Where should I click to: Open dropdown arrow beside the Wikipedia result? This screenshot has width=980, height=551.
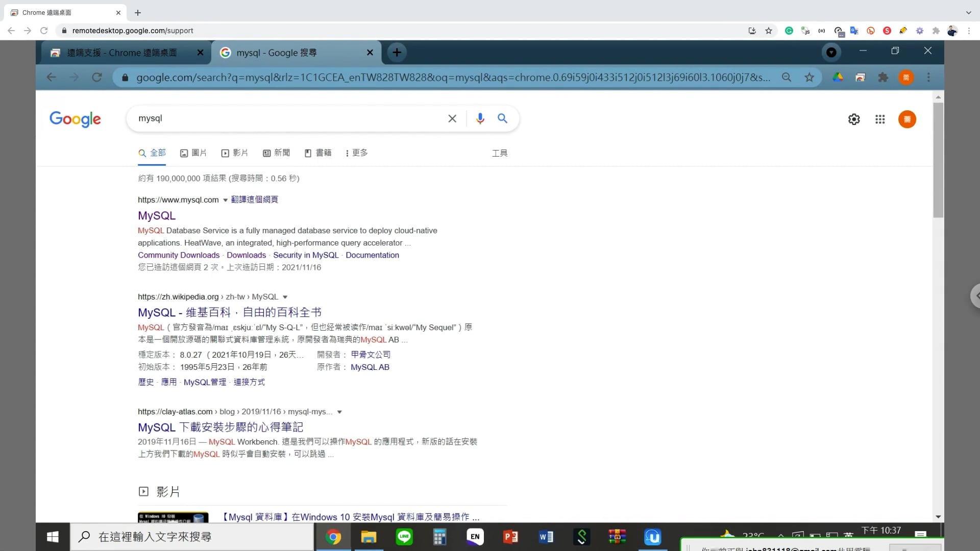point(285,296)
